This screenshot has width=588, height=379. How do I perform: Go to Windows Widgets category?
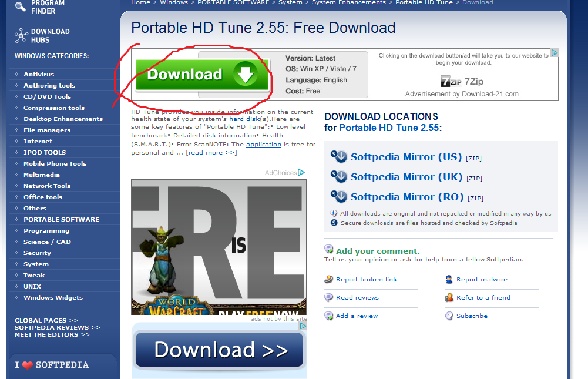(x=53, y=298)
